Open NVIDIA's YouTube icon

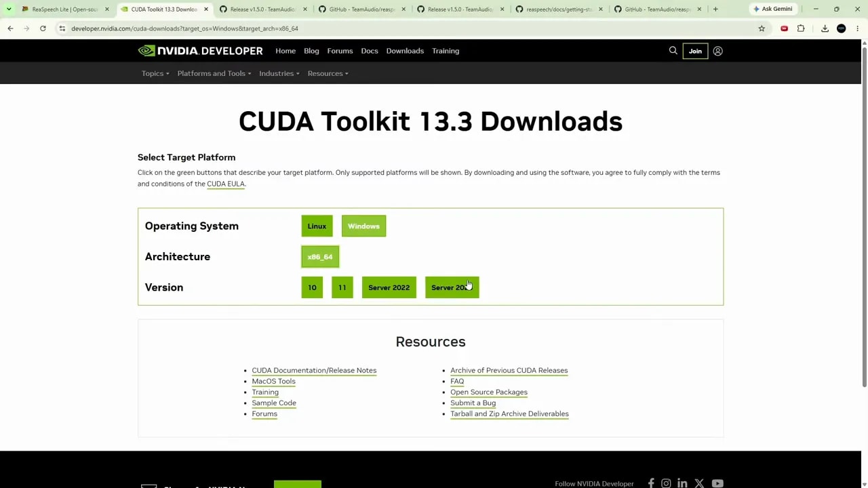point(717,483)
